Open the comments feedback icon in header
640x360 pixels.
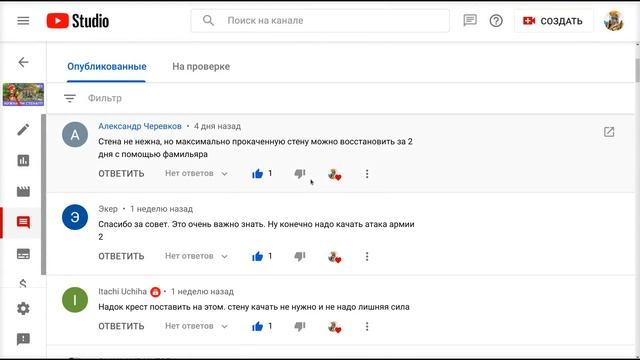(x=470, y=20)
